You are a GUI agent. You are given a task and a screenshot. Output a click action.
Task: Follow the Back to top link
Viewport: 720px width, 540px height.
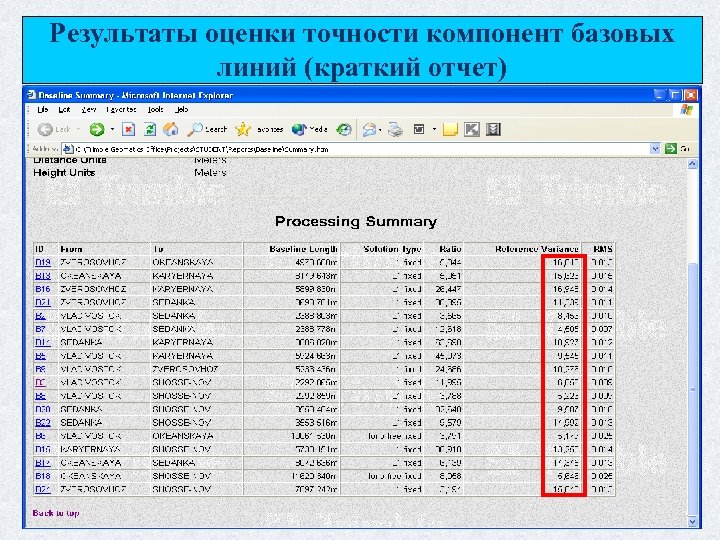(x=56, y=513)
